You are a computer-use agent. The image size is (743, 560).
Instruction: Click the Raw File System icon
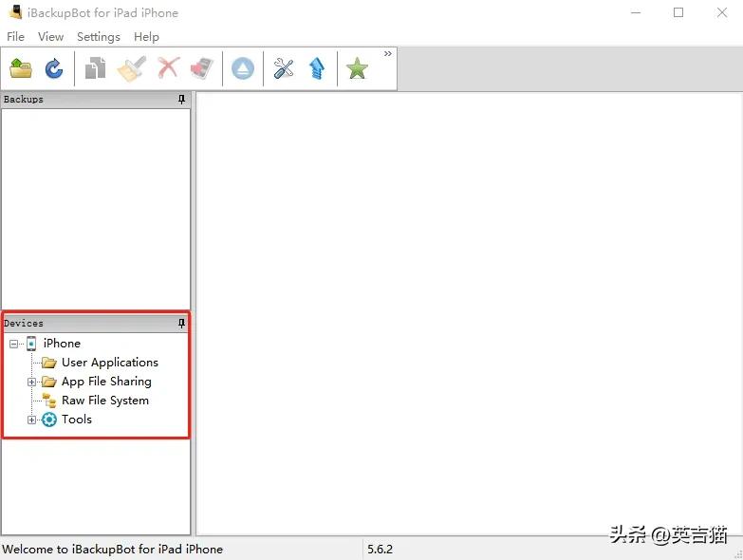(x=49, y=401)
